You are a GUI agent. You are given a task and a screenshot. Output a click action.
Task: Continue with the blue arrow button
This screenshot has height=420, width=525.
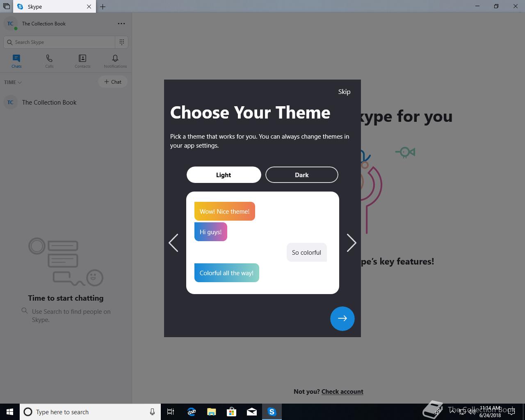[342, 318]
